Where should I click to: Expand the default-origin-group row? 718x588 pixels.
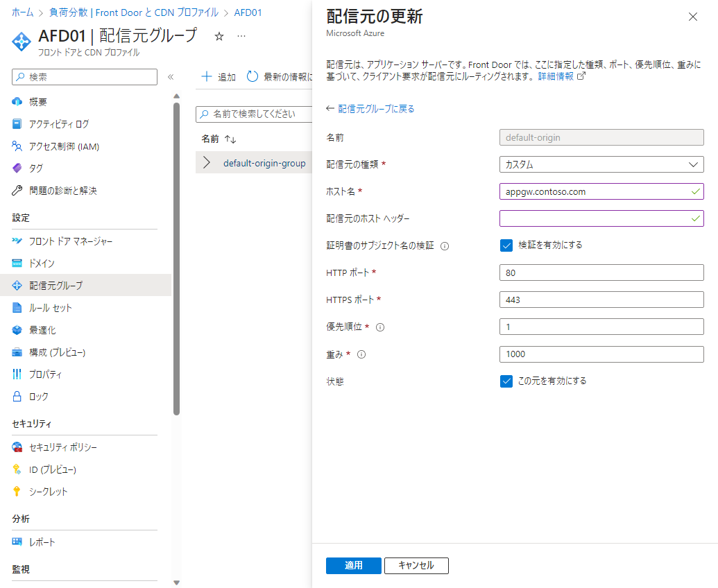(x=207, y=163)
